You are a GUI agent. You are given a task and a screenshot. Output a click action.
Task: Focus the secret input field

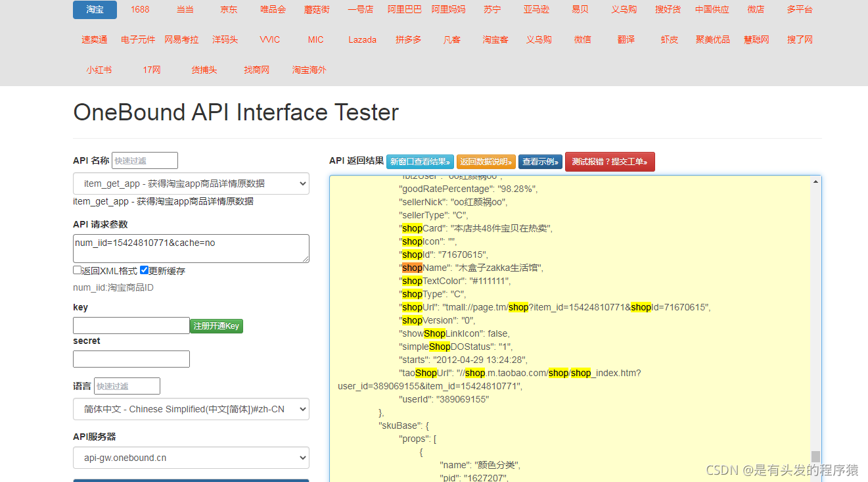131,359
